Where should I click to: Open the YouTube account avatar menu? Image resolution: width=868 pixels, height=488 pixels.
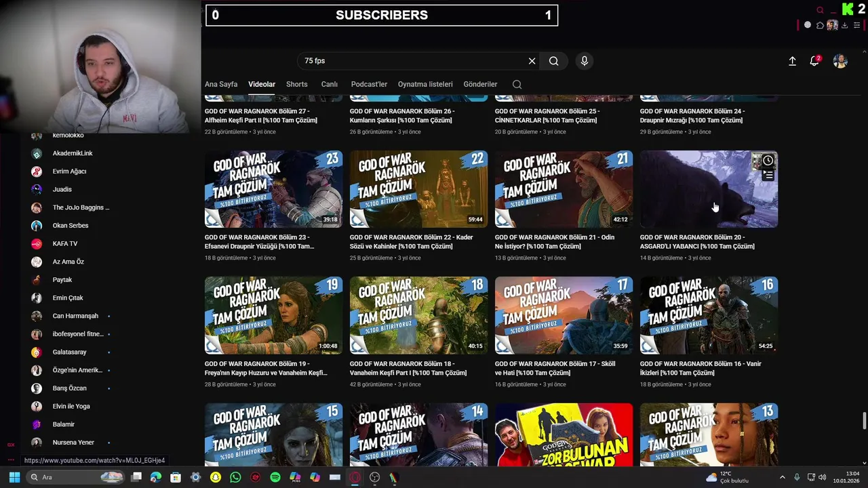(x=840, y=61)
